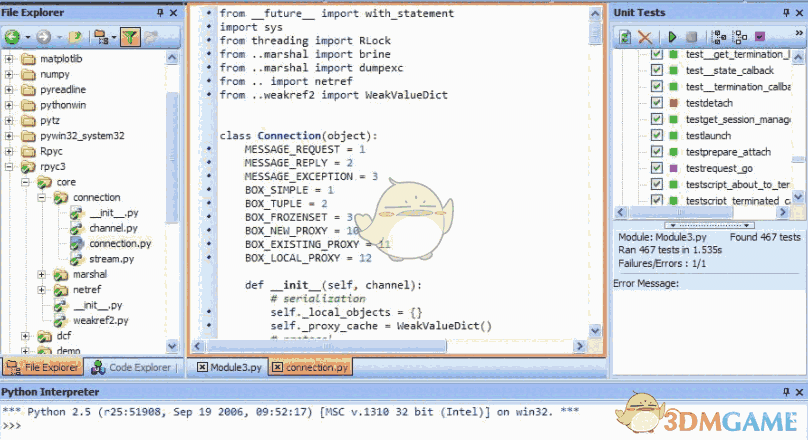
Task: Close the connection.py tab via X
Action: 277,367
